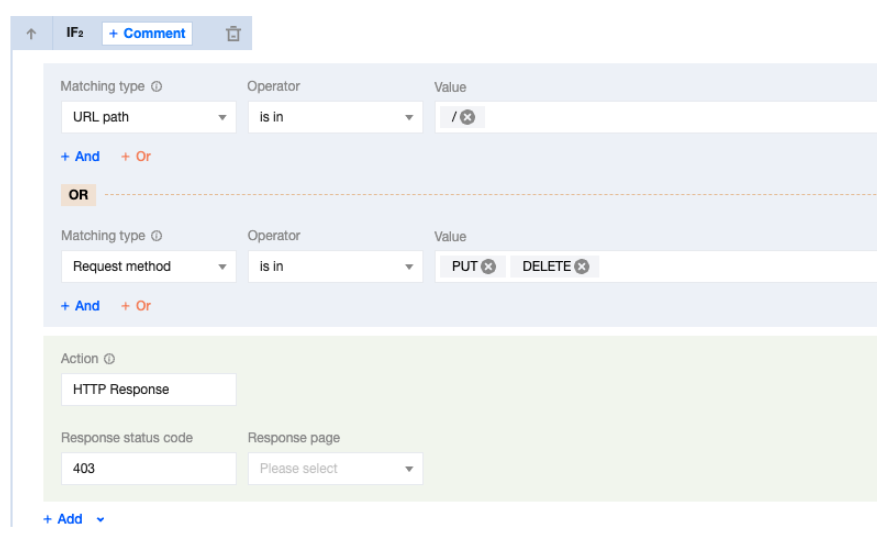This screenshot has height=549, width=877.
Task: Click the Action info icon
Action: click(x=110, y=359)
